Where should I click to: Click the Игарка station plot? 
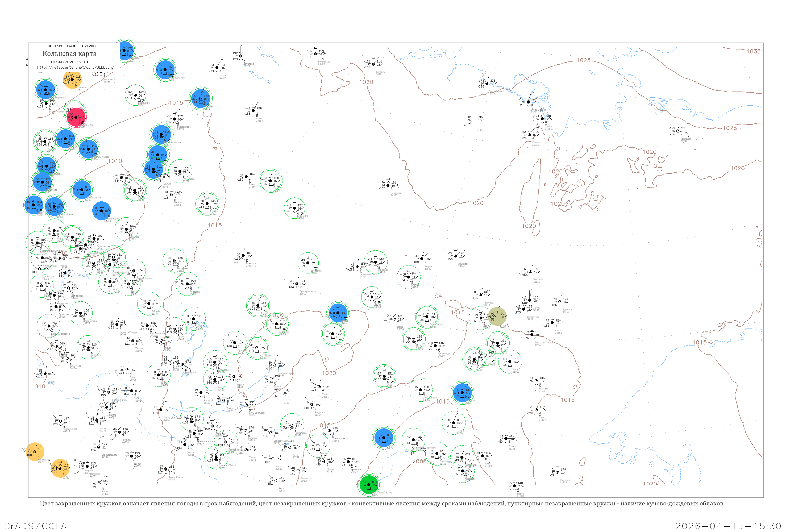(x=217, y=68)
